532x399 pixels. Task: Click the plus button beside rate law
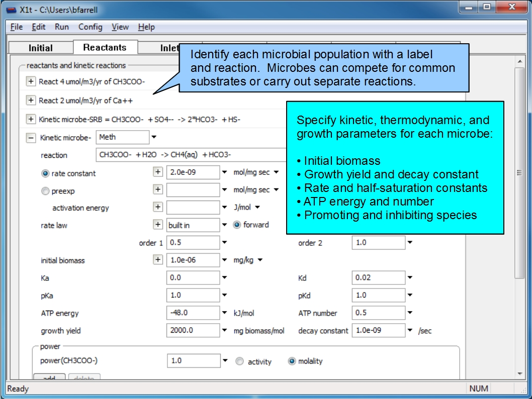point(158,225)
